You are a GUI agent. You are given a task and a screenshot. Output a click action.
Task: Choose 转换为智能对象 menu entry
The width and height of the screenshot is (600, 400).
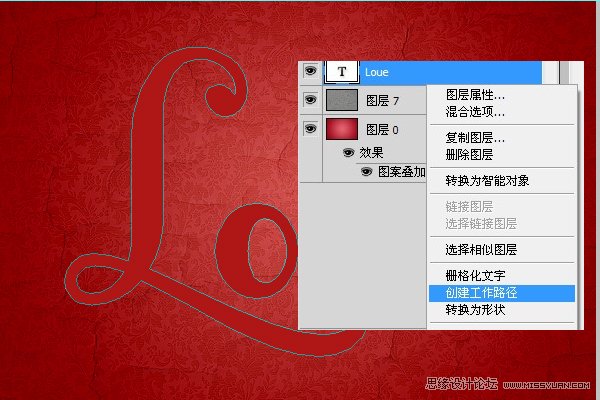(487, 180)
